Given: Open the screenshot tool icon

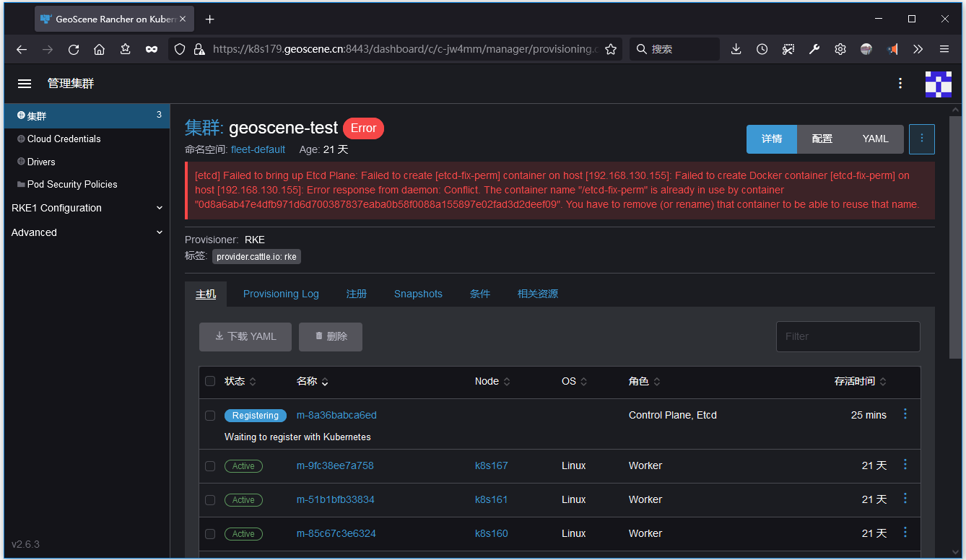Looking at the screenshot, I should [788, 49].
